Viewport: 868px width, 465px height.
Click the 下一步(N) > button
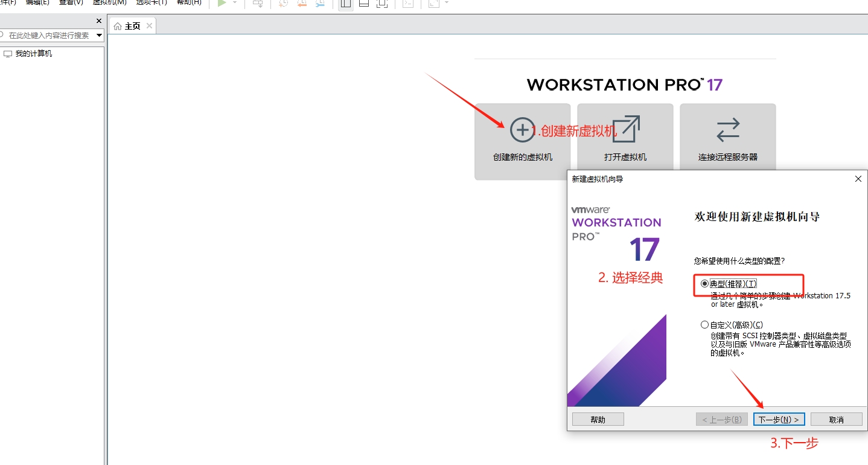pos(779,419)
